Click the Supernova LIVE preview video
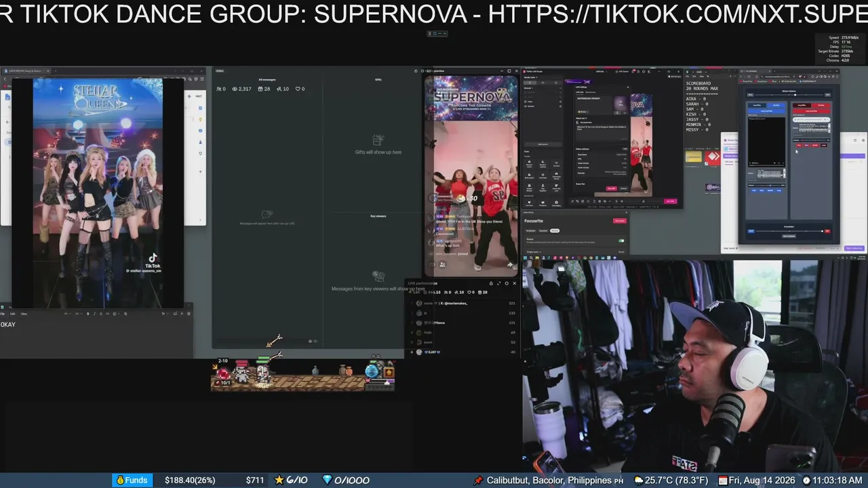 click(471, 178)
